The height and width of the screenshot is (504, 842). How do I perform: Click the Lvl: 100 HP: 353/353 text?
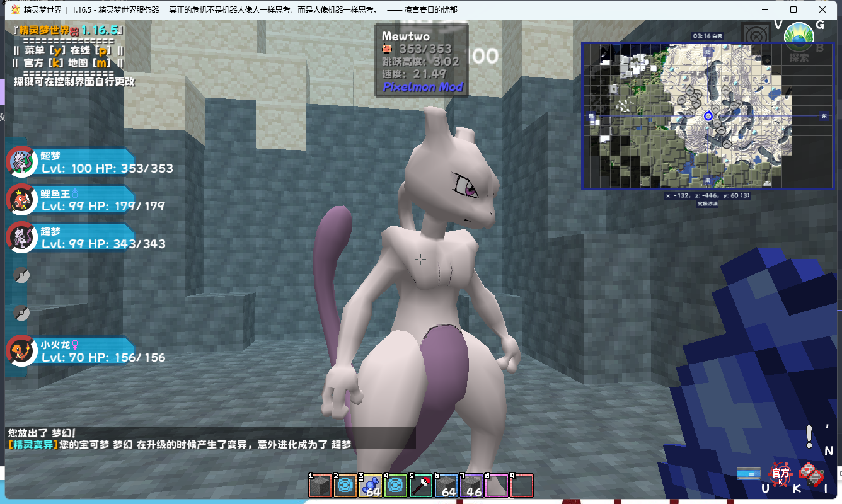pyautogui.click(x=107, y=169)
